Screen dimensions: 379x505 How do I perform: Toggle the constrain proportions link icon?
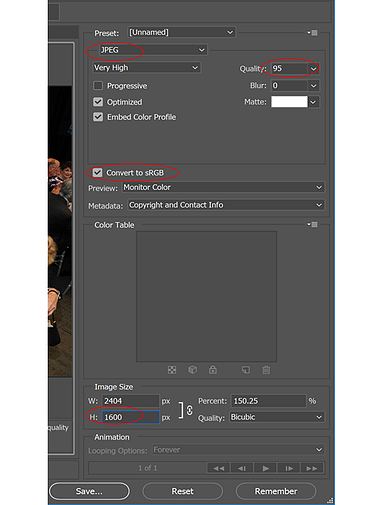(190, 410)
